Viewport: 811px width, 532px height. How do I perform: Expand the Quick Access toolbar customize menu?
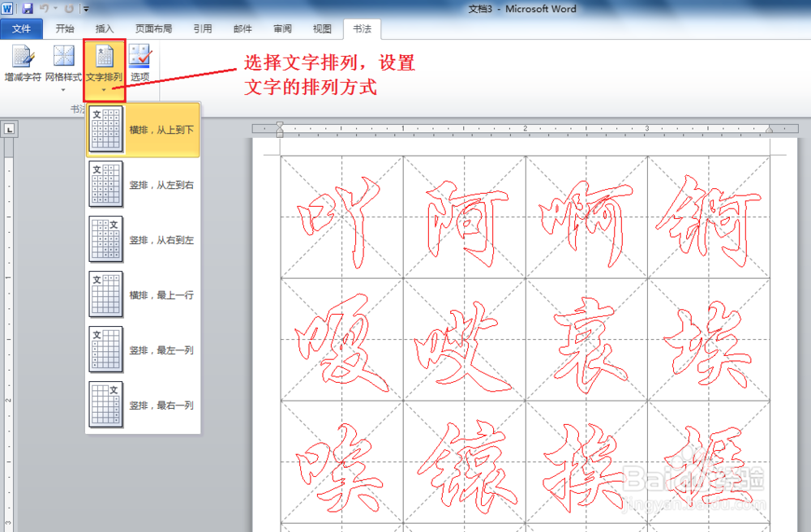tap(86, 8)
